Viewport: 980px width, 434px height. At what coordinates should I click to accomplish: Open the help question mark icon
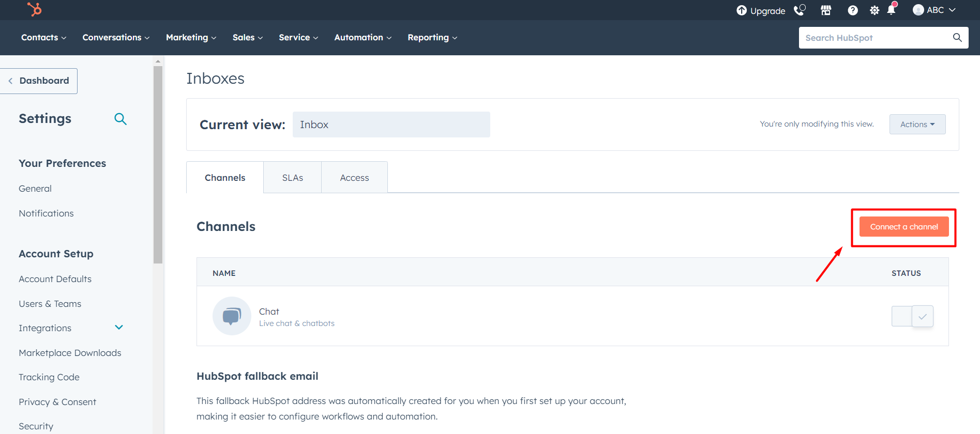[853, 10]
